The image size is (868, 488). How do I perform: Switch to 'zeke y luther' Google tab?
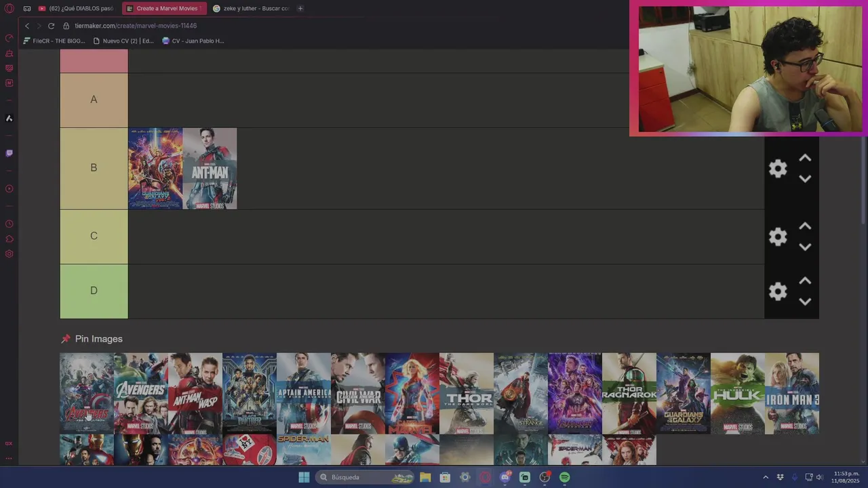pos(251,8)
